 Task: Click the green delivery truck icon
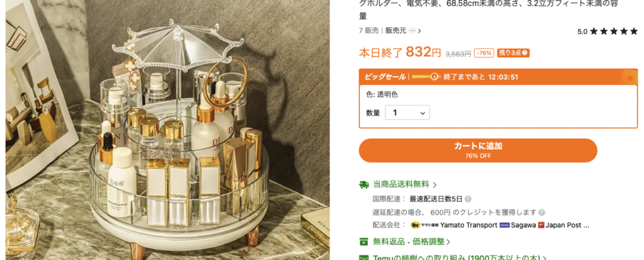[x=364, y=185]
